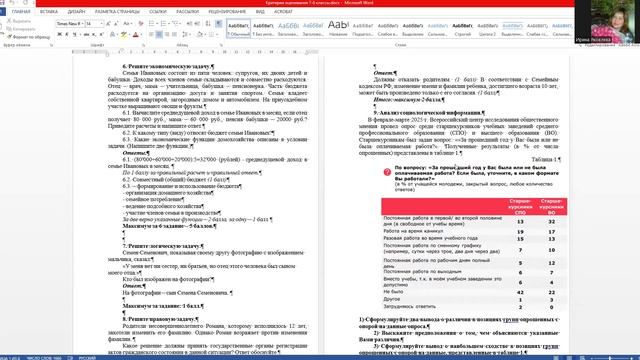This screenshot has width=640, height=360.
Task: Insert a numbered list
Action: pyautogui.click(x=163, y=24)
